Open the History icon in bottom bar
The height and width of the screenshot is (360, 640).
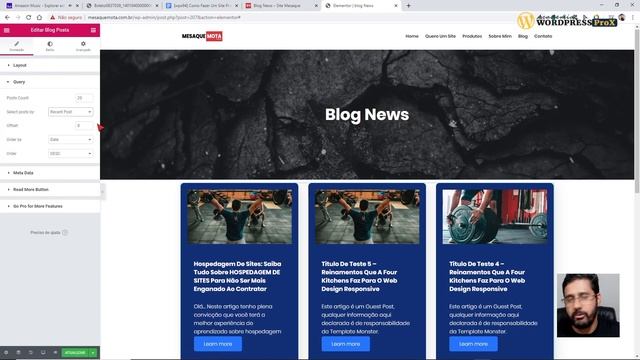(31, 353)
